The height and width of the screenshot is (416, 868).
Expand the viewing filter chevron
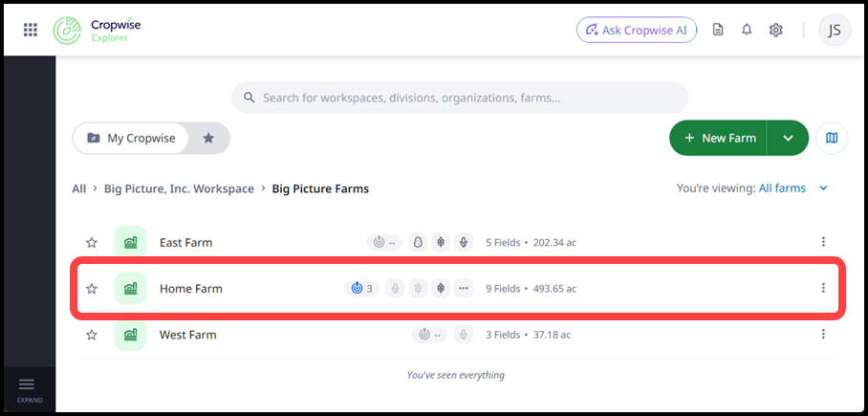(823, 188)
